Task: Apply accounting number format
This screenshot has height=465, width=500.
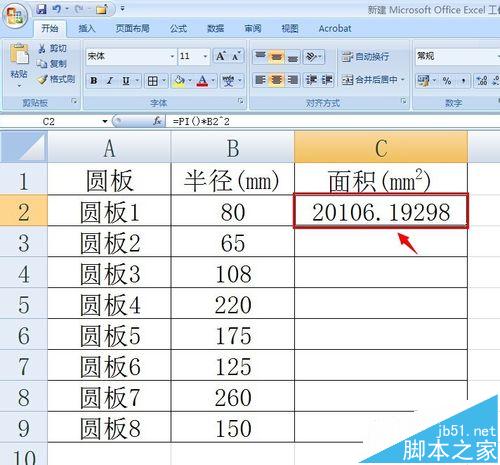Action: 424,81
